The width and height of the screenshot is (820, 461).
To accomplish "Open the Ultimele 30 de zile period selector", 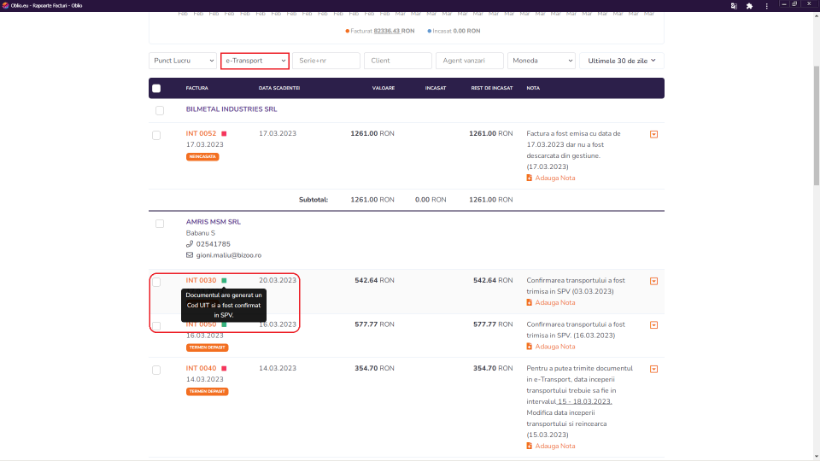I will (x=621, y=61).
